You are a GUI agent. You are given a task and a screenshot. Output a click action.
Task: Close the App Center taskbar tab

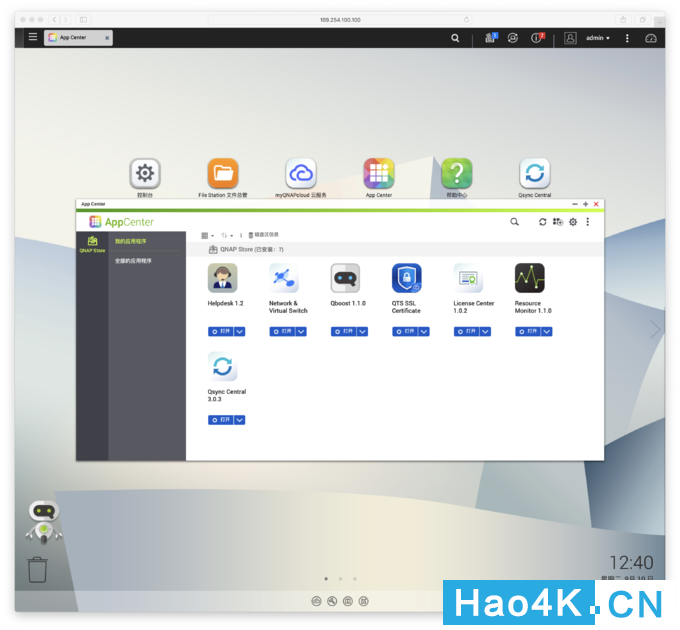(x=107, y=38)
